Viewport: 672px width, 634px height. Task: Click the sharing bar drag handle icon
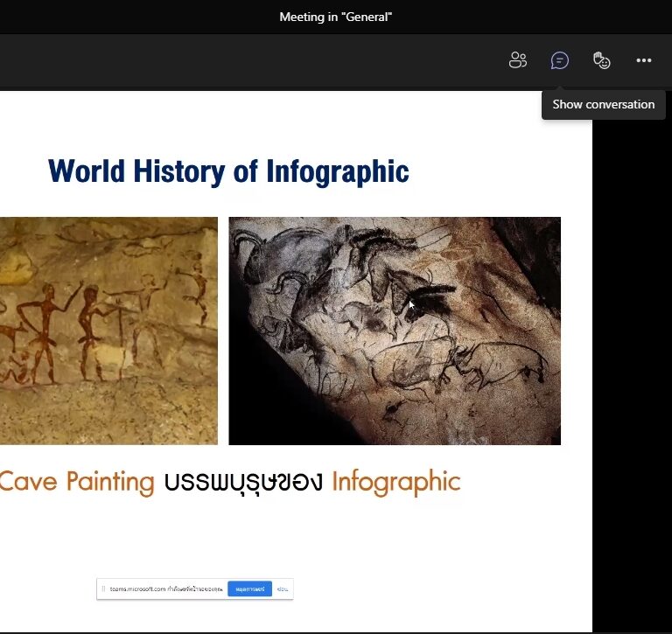(103, 589)
